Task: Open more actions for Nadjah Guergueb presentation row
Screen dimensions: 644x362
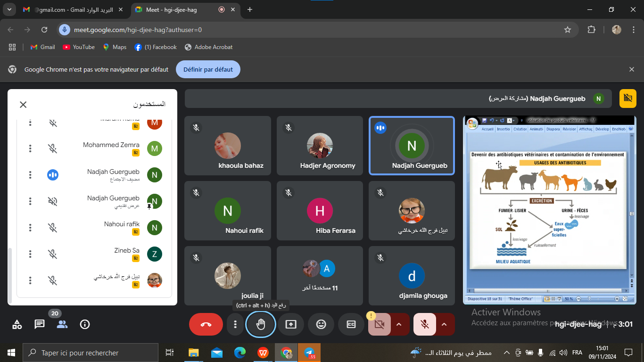Action: [x=30, y=201]
